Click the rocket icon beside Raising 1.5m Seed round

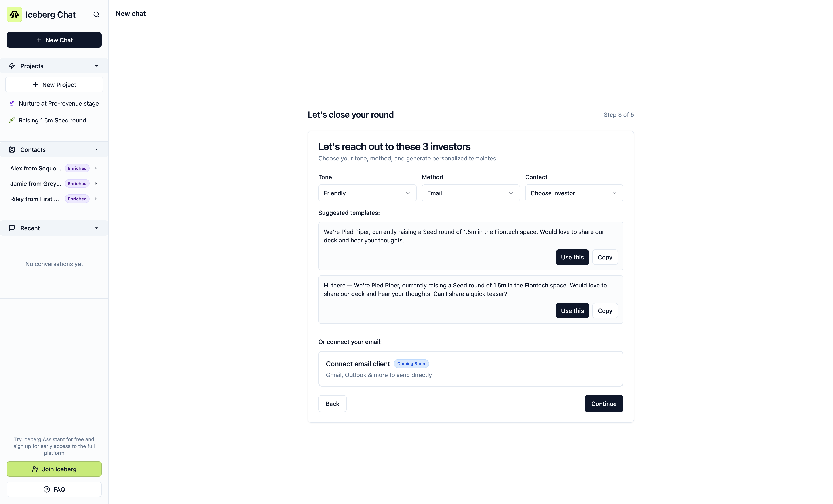coord(12,120)
